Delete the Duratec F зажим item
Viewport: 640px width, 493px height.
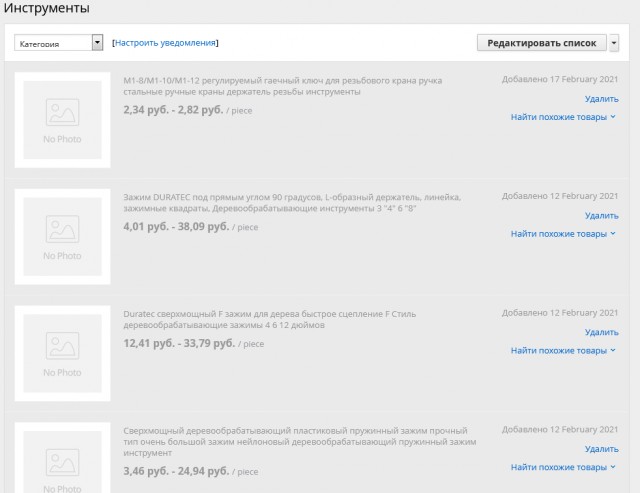[602, 332]
